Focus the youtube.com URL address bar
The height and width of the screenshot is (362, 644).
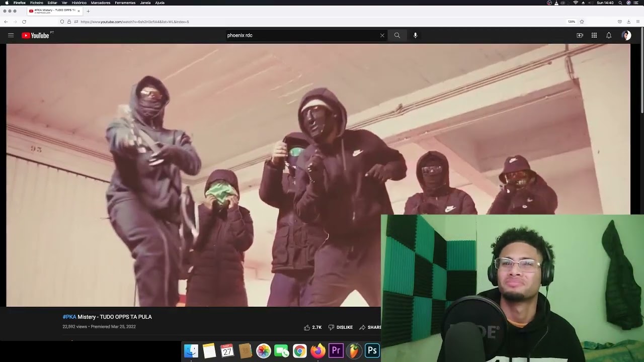(x=322, y=22)
